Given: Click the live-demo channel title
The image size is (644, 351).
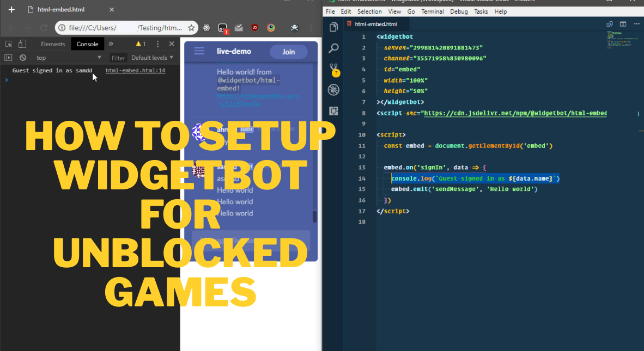Looking at the screenshot, I should [x=234, y=51].
